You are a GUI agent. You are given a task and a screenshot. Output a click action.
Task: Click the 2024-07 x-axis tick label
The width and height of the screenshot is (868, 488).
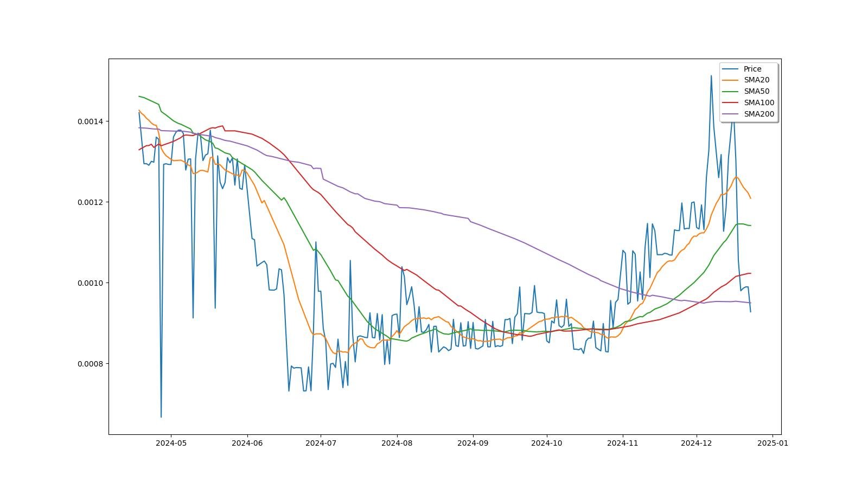(321, 443)
